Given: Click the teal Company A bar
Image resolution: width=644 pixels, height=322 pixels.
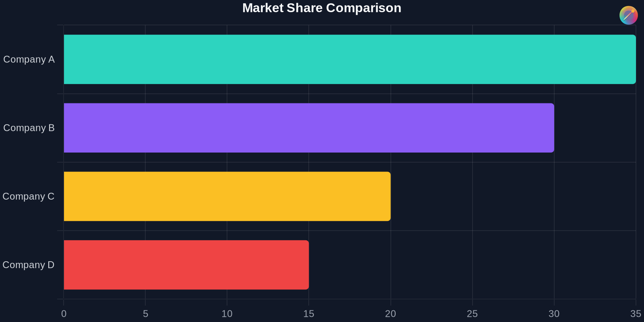Looking at the screenshot, I should pos(349,59).
